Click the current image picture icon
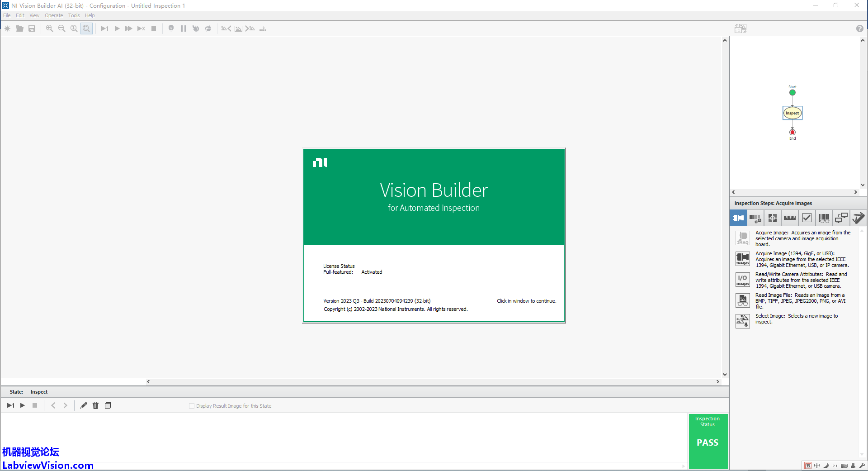 tap(238, 29)
